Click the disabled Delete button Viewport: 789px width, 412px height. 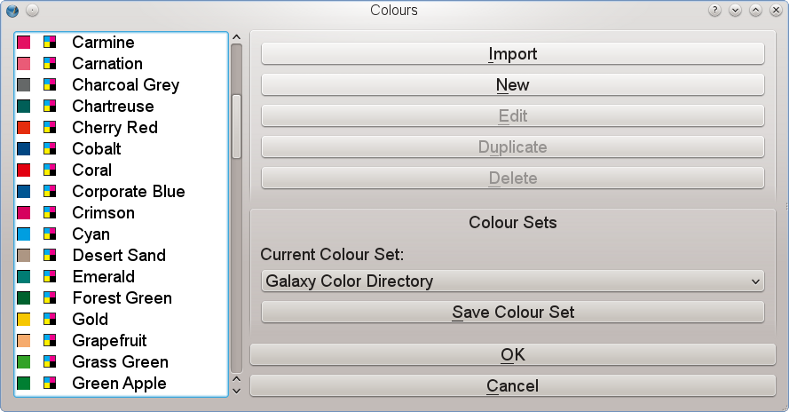click(513, 178)
